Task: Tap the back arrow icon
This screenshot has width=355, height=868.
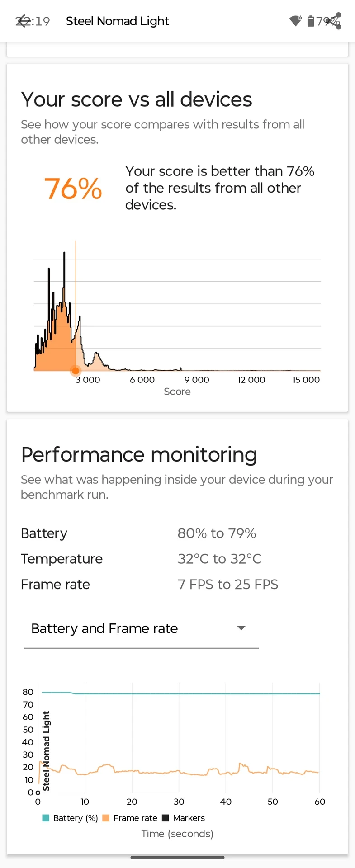Action: pos(22,21)
